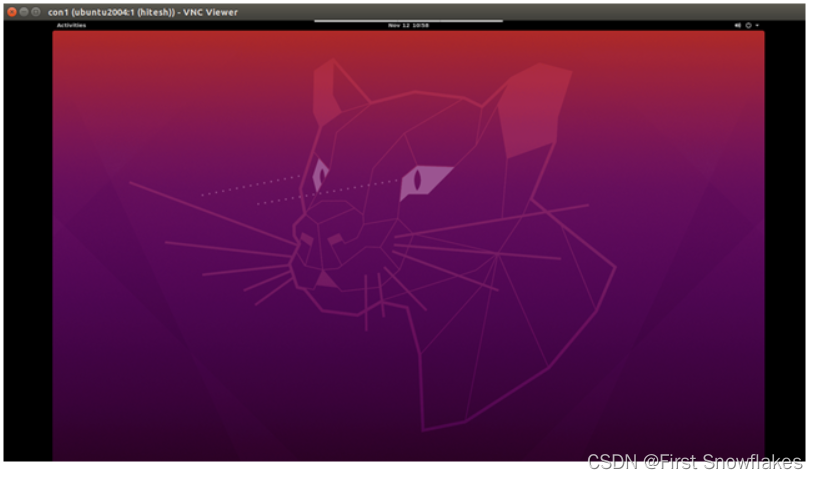Maximize the VNC Viewer window
Image resolution: width=818 pixels, height=479 pixels.
click(x=36, y=11)
